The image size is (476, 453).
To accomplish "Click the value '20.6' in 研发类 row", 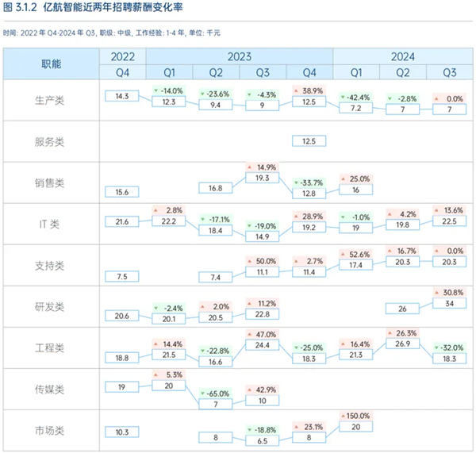I will [122, 316].
